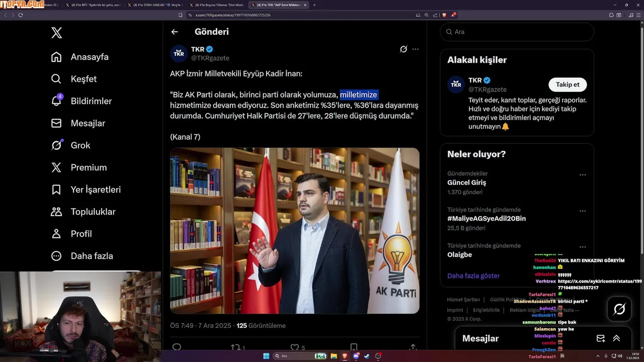The height and width of the screenshot is (362, 644).
Task: Show hidden system tray icons
Action: coord(598,356)
